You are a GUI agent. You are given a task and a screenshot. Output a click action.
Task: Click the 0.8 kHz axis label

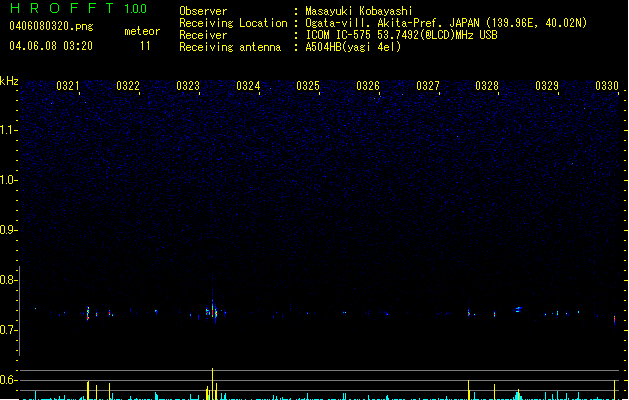point(8,280)
